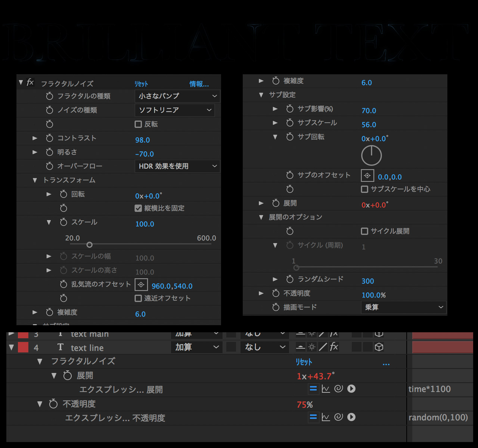Click expression language menu play icon for 展開

point(351,389)
